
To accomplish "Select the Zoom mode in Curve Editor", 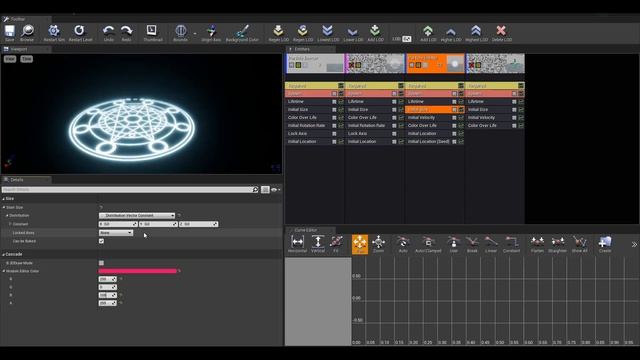I will (378, 244).
